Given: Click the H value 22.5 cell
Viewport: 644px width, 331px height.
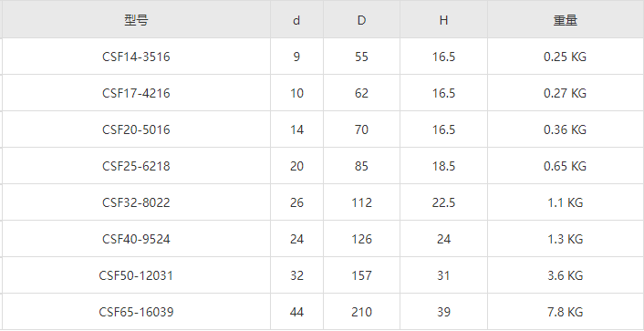Looking at the screenshot, I should pyautogui.click(x=443, y=202).
